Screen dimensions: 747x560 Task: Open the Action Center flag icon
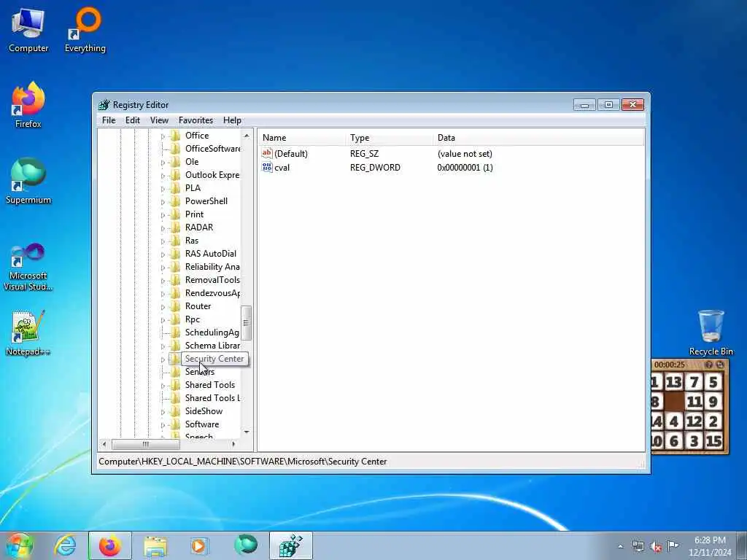click(x=673, y=545)
